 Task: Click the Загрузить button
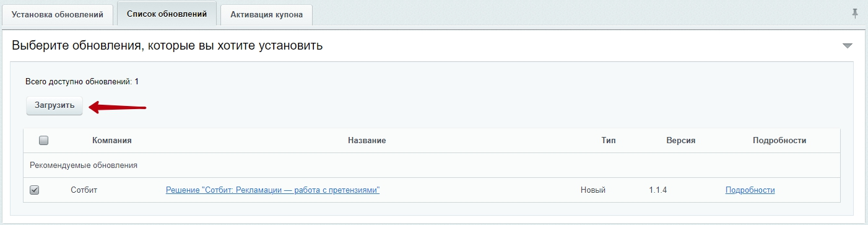pyautogui.click(x=54, y=105)
